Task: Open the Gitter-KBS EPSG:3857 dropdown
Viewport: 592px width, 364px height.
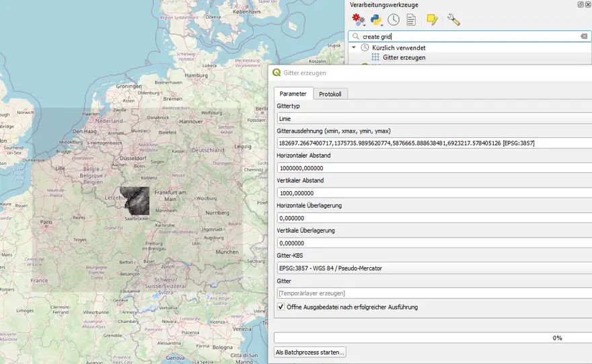Action: click(x=434, y=268)
